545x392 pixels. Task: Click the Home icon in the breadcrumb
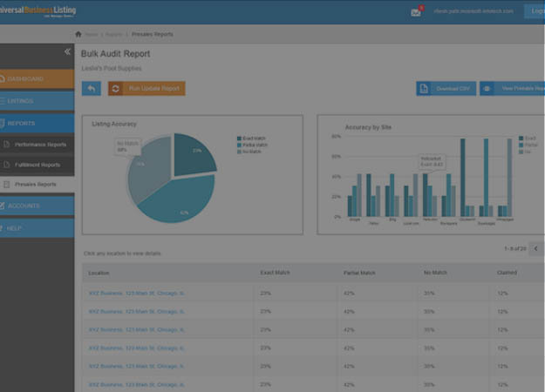[x=78, y=34]
